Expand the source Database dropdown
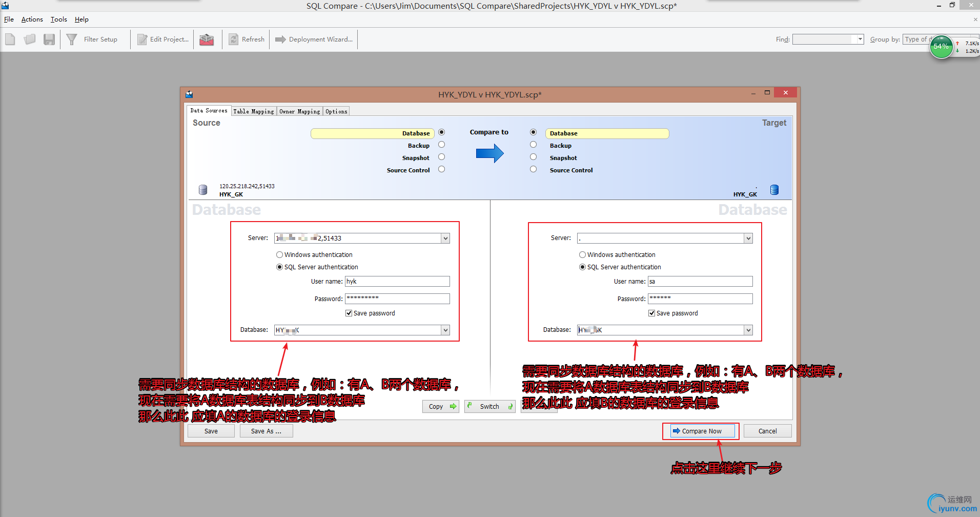 click(445, 330)
